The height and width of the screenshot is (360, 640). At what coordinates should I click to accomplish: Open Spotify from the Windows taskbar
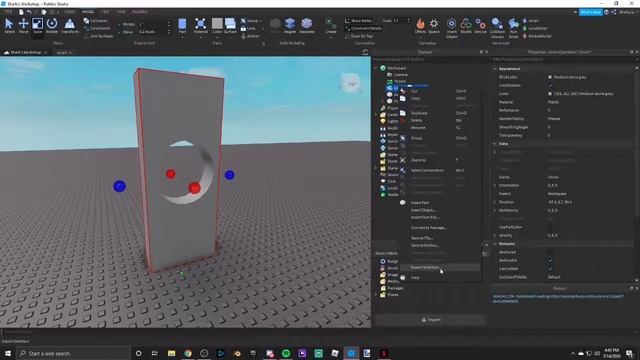coord(286,353)
